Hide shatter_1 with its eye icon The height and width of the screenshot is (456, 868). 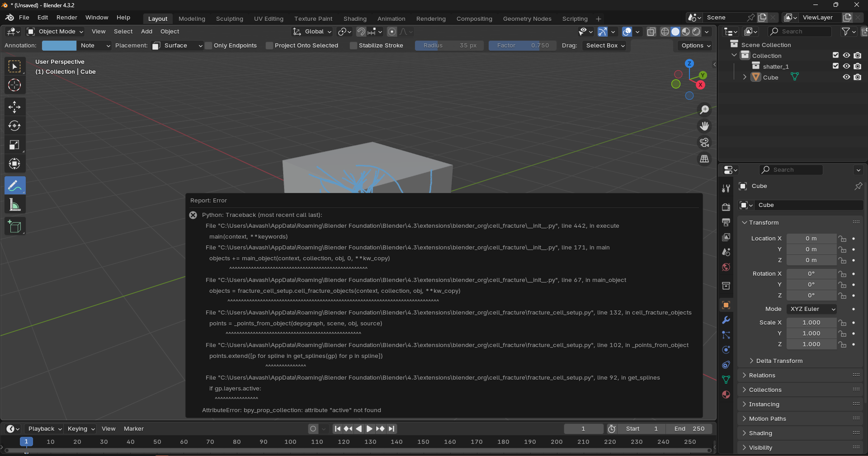pos(846,66)
